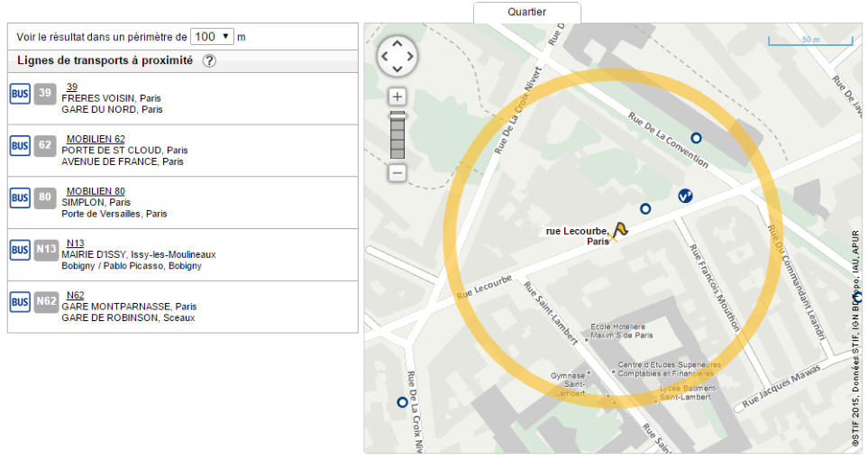This screenshot has height=460, width=868.
Task: Adjust the map zoom level slider
Action: (397, 134)
